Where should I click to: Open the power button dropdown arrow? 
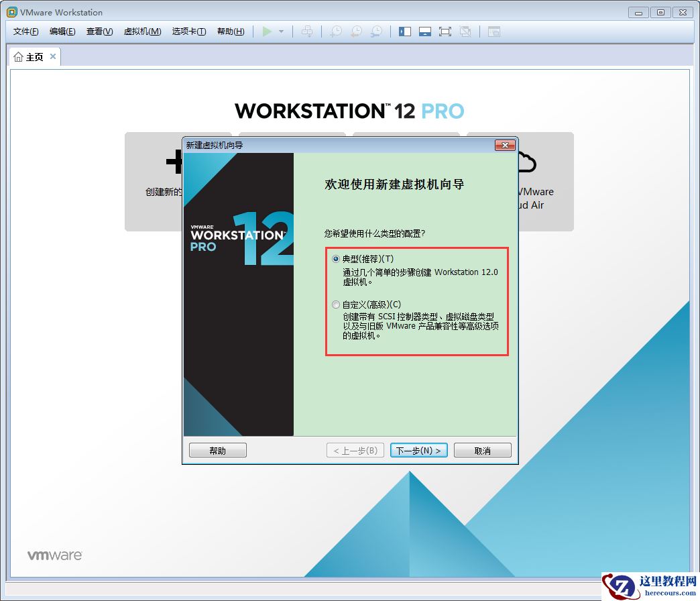(x=281, y=31)
